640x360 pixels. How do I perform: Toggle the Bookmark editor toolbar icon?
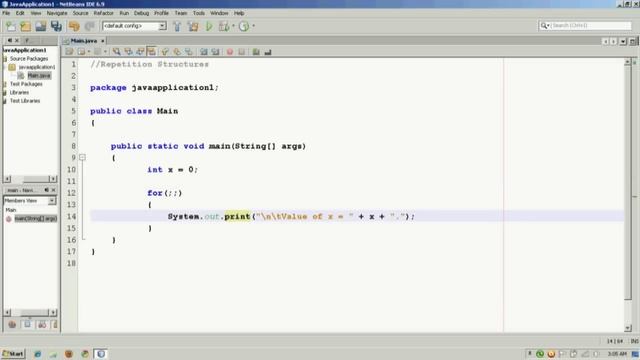[189, 52]
